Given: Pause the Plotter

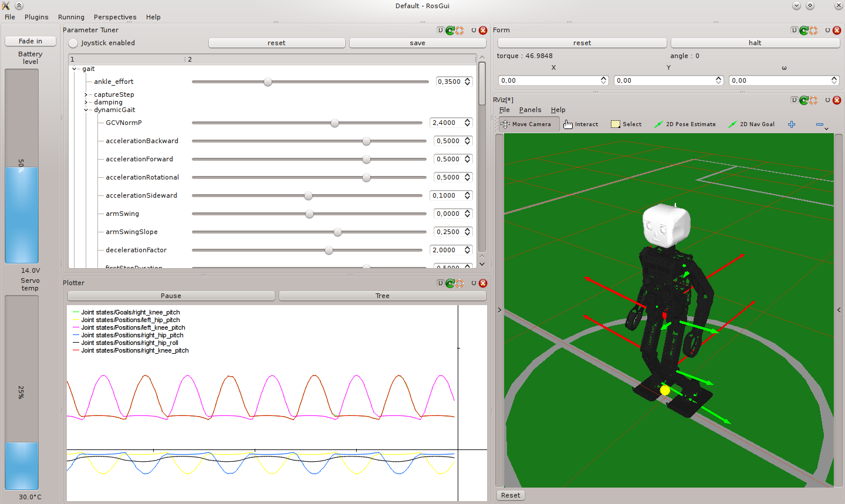Looking at the screenshot, I should pos(171,296).
